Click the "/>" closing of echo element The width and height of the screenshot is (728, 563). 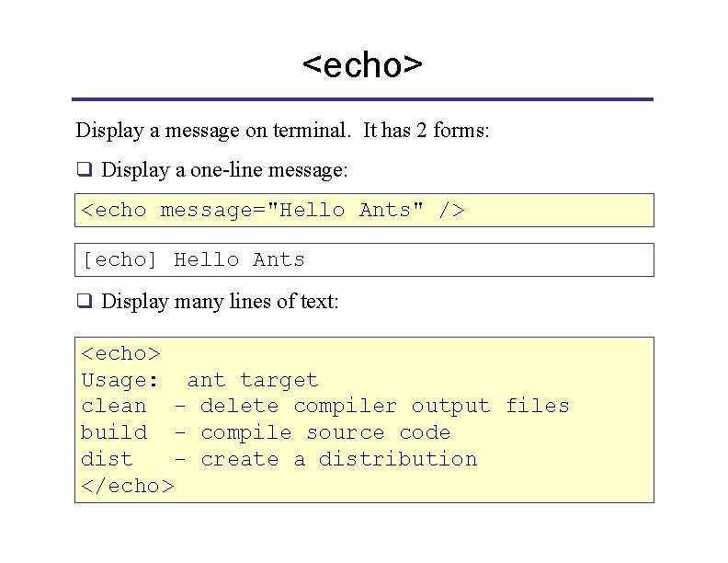[x=451, y=211]
